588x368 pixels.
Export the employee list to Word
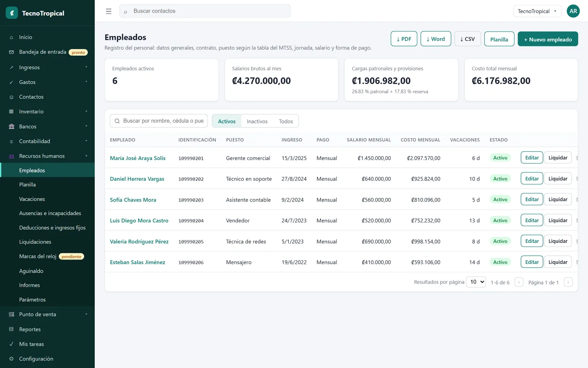point(436,39)
